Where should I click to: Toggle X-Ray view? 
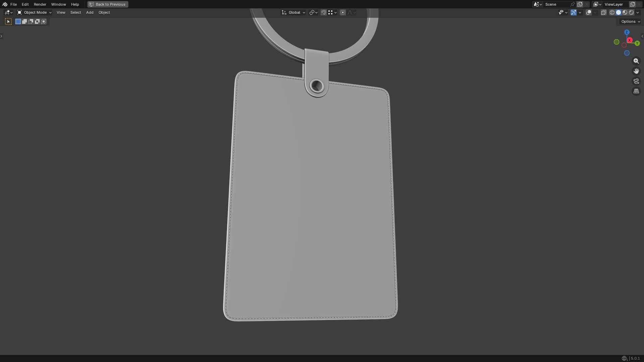[x=603, y=12]
